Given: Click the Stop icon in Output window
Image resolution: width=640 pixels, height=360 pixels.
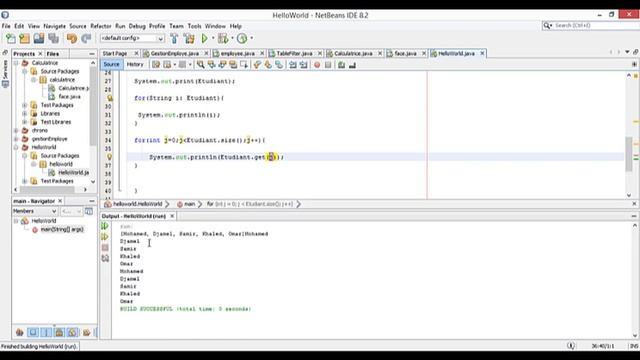Looking at the screenshot, I should pos(105,247).
